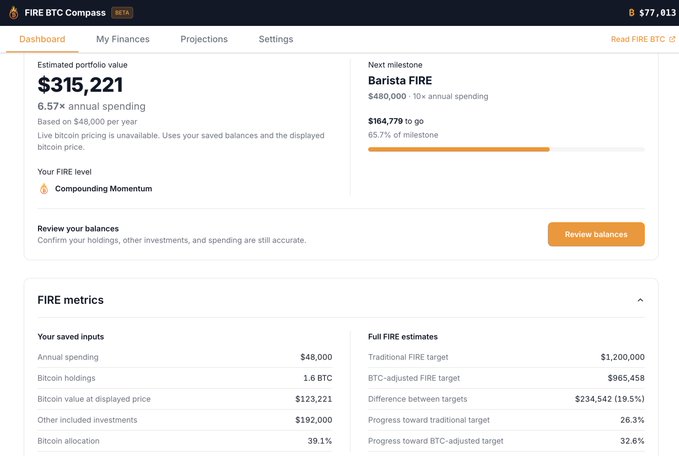This screenshot has height=456, width=679.
Task: Click the $480,000 · 10× annual spending text
Action: click(428, 96)
